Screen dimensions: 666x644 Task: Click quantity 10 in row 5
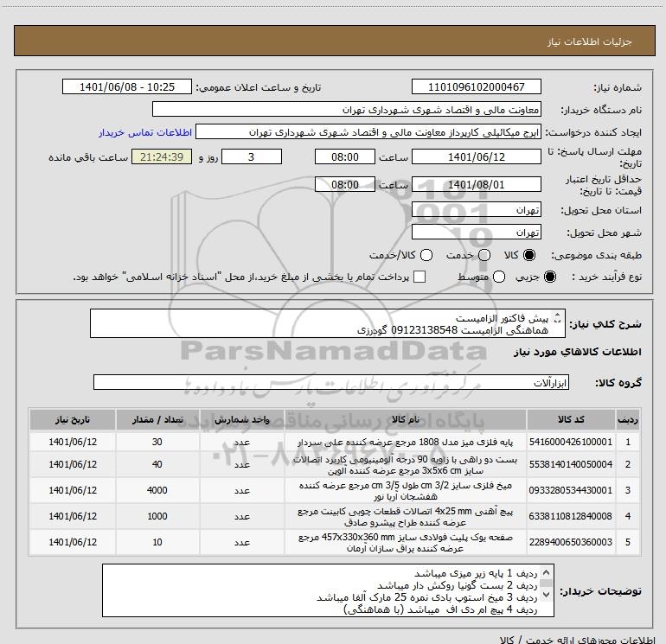click(157, 542)
